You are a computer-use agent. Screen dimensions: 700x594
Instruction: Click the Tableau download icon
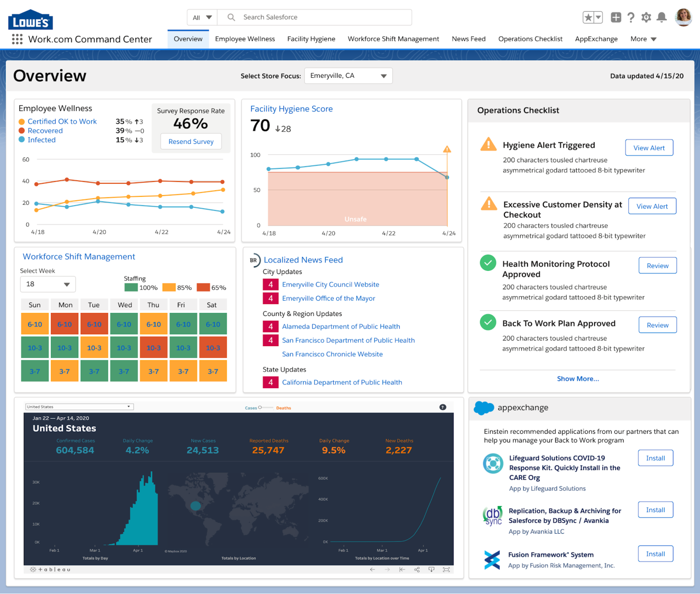(432, 569)
